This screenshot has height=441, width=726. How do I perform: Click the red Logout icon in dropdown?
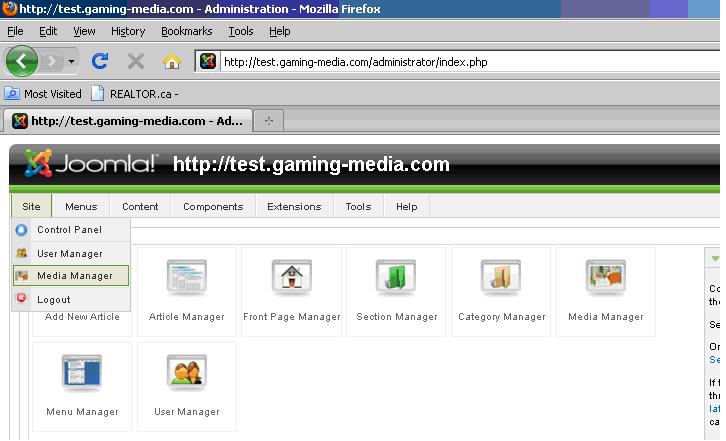tap(21, 298)
